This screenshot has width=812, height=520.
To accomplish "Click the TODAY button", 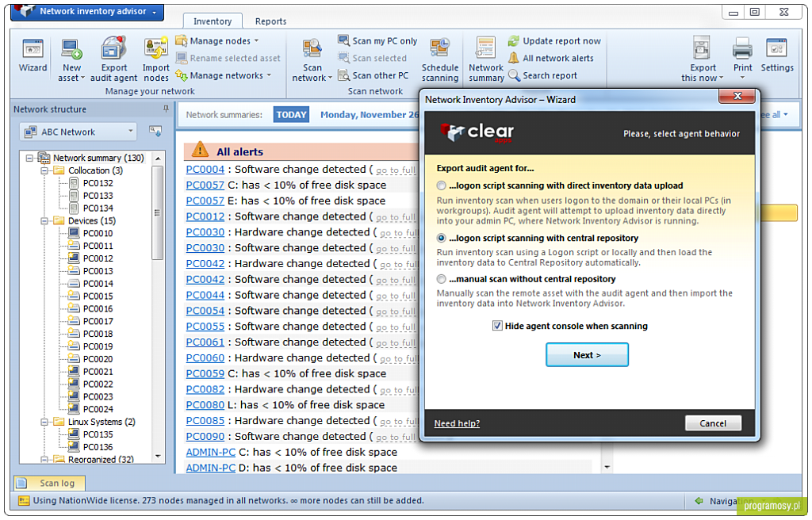I will point(291,114).
